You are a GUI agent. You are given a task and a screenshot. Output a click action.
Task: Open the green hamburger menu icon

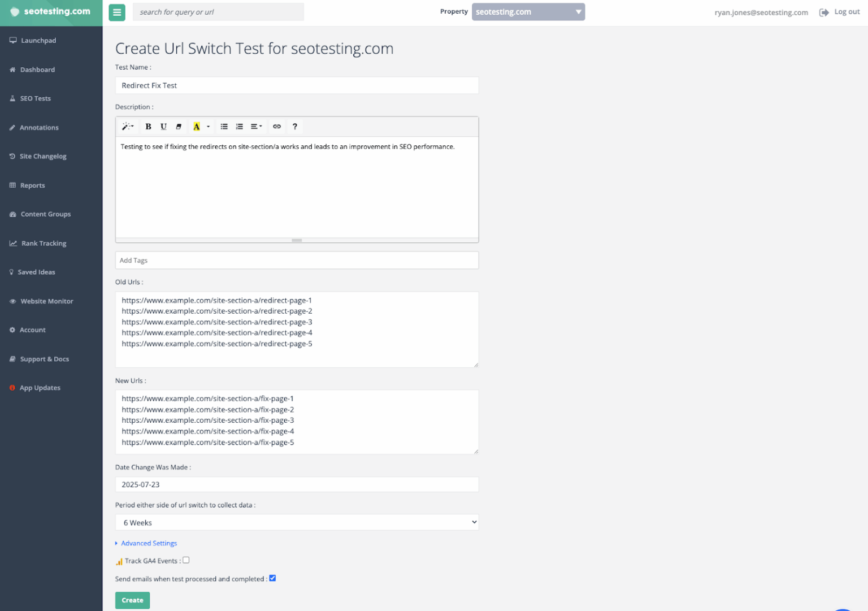click(x=116, y=11)
